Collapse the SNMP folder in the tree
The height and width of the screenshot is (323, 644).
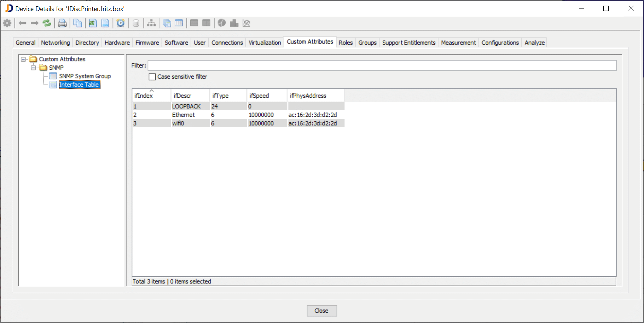tap(34, 68)
